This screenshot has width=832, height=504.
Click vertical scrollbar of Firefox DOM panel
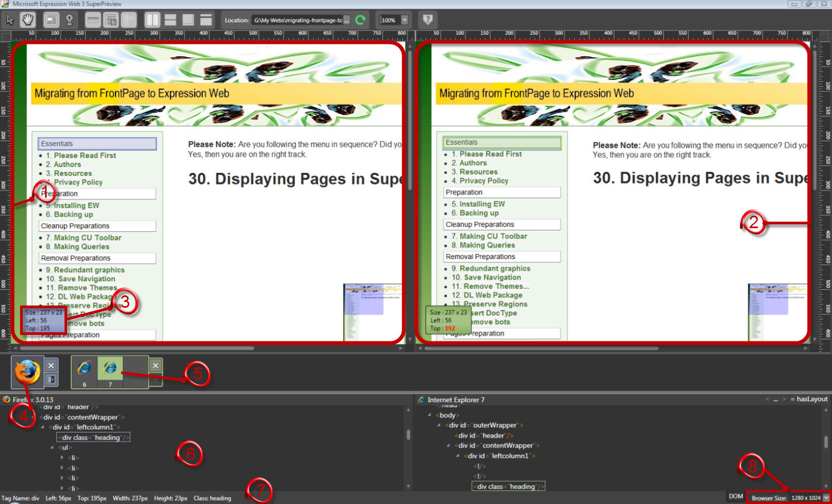click(x=408, y=435)
